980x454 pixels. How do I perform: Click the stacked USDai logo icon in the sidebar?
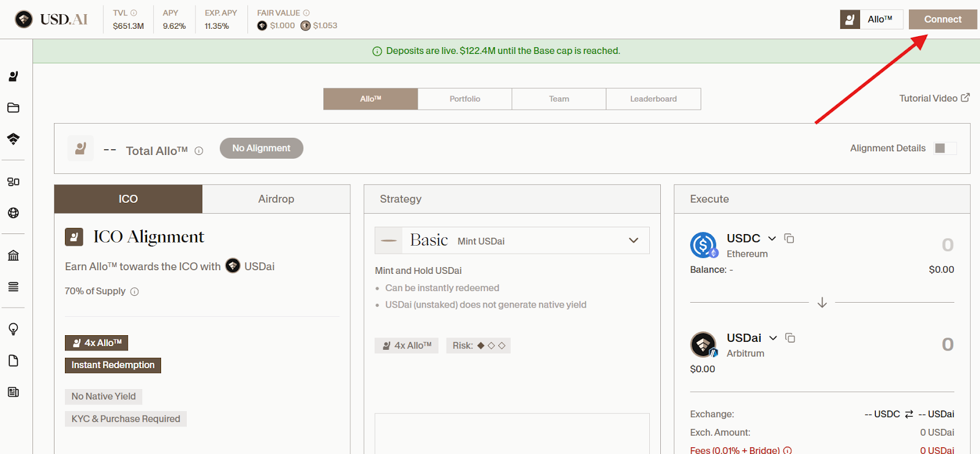13,139
